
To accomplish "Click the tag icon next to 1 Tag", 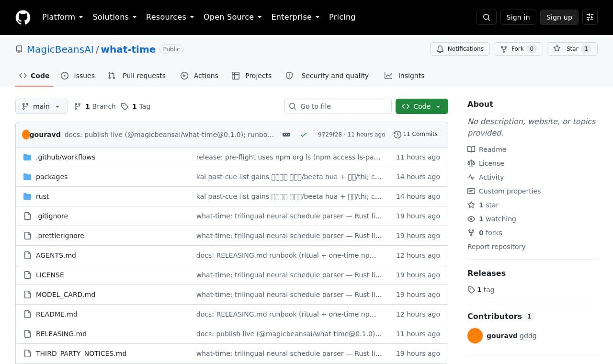I will coord(125,106).
